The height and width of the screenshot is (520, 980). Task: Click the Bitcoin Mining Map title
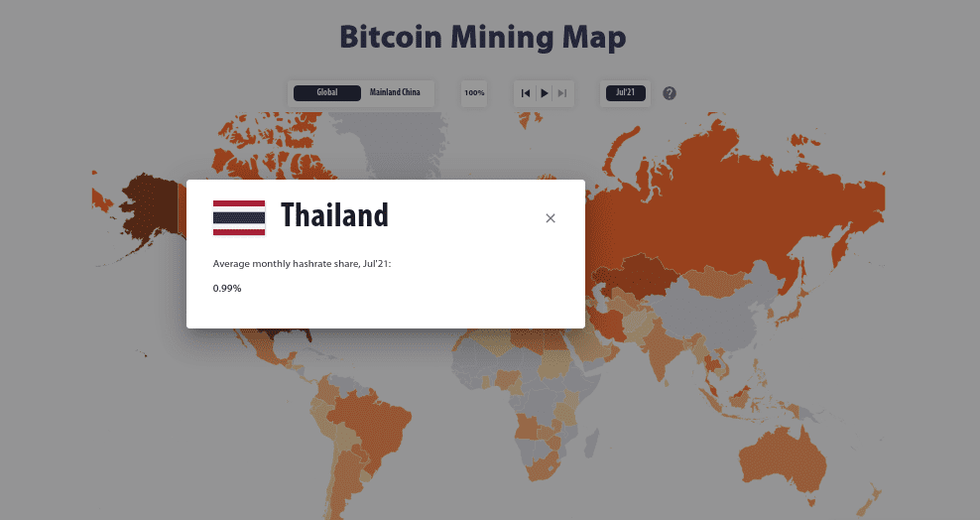click(x=482, y=37)
